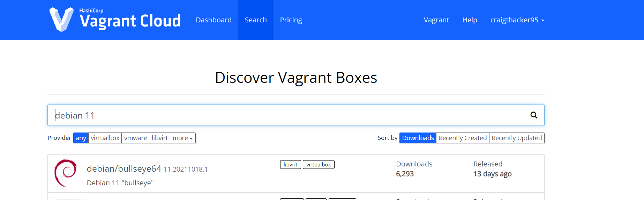Open the Dashboard nav item
Screen dimensions: 644x200
(214, 20)
